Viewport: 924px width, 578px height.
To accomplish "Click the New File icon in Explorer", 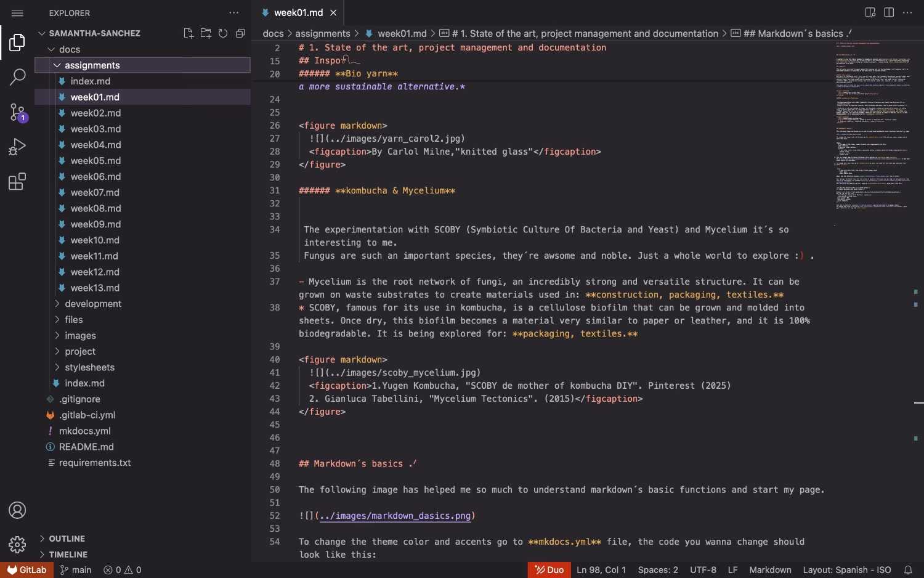I will point(188,33).
